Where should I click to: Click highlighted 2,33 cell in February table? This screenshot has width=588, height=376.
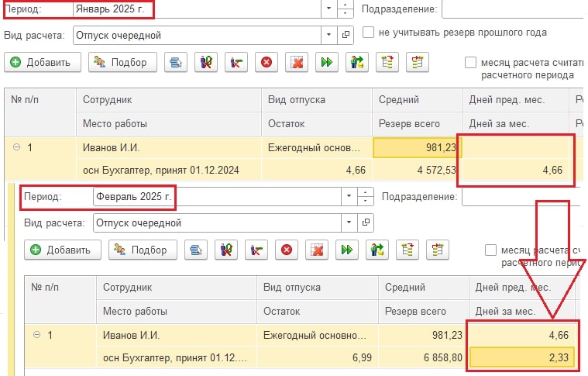pyautogui.click(x=522, y=357)
